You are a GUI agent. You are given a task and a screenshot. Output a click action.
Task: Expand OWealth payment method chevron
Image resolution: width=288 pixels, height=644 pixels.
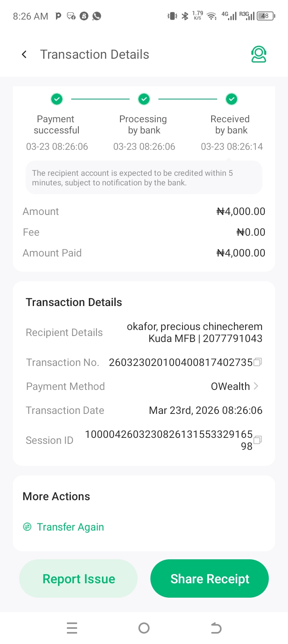pos(256,386)
